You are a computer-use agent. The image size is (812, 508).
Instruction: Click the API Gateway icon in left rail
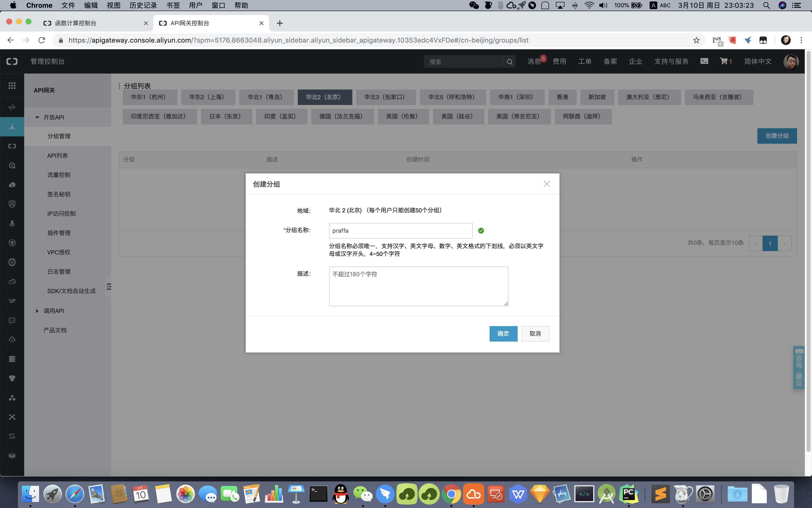pos(12,127)
